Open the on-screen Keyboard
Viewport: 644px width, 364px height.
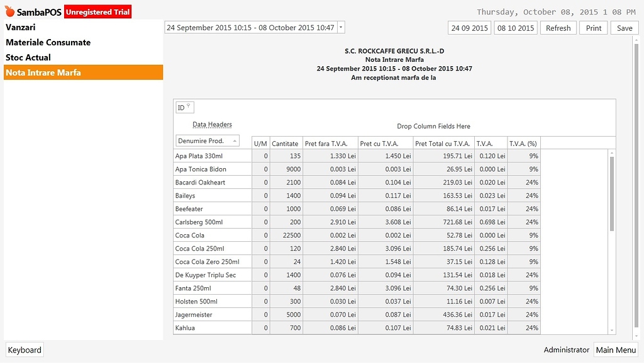click(x=24, y=350)
